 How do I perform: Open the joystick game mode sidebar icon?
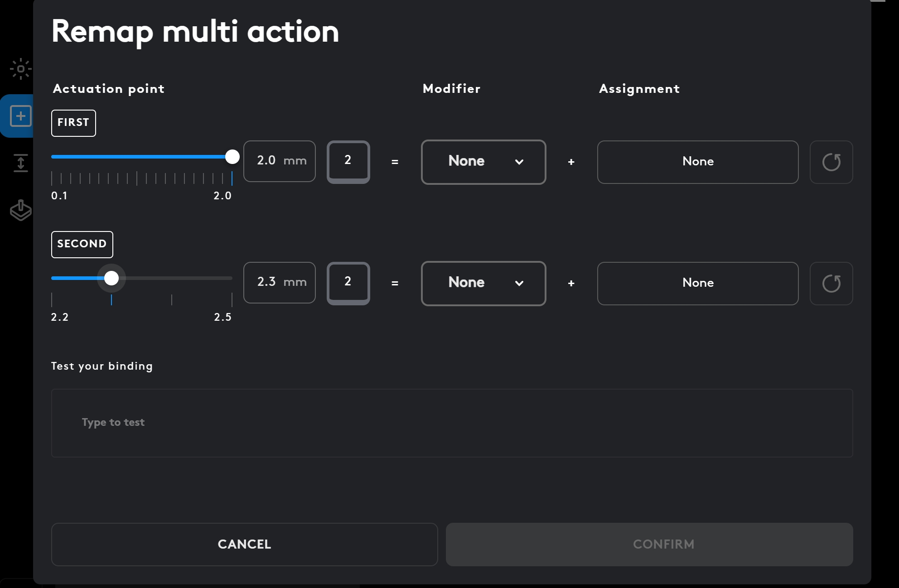click(x=20, y=210)
